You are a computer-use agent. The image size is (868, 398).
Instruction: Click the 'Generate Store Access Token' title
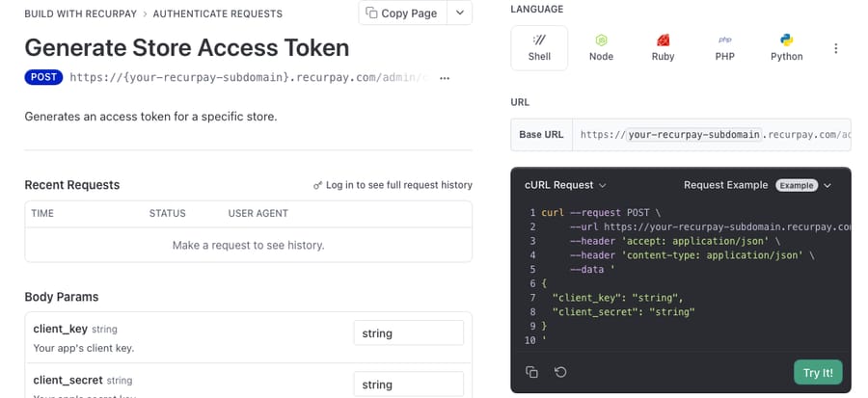coord(186,47)
